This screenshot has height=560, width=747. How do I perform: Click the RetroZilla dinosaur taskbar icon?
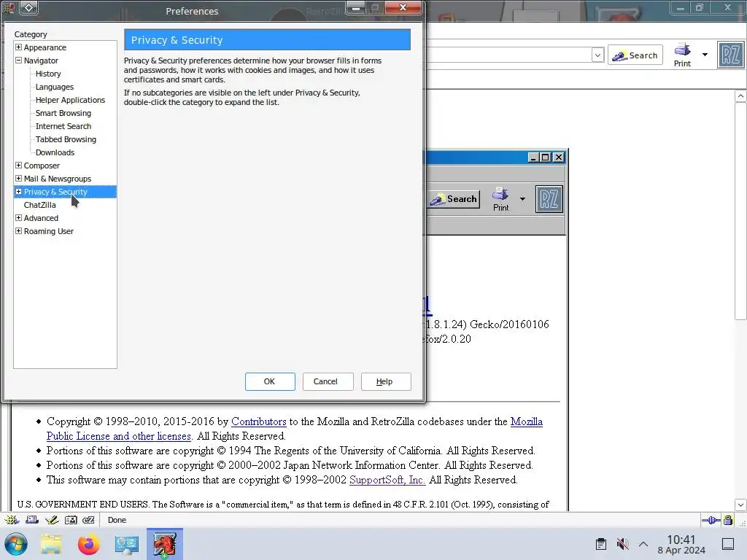click(164, 544)
